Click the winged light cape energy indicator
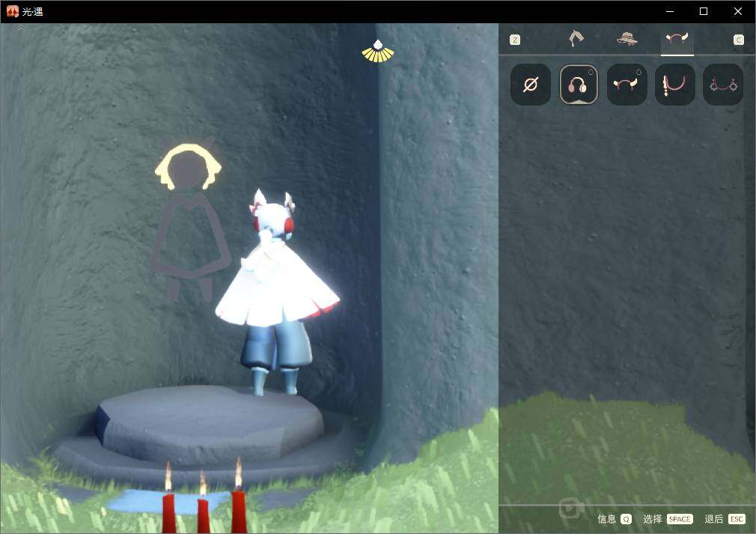Viewport: 756px width, 534px height. [x=378, y=51]
